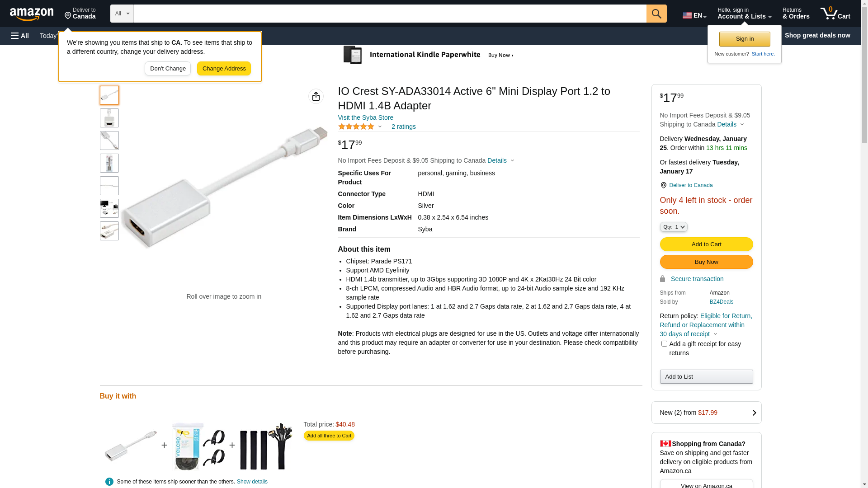Visit the Syba Store link
The height and width of the screenshot is (488, 868).
click(x=365, y=117)
